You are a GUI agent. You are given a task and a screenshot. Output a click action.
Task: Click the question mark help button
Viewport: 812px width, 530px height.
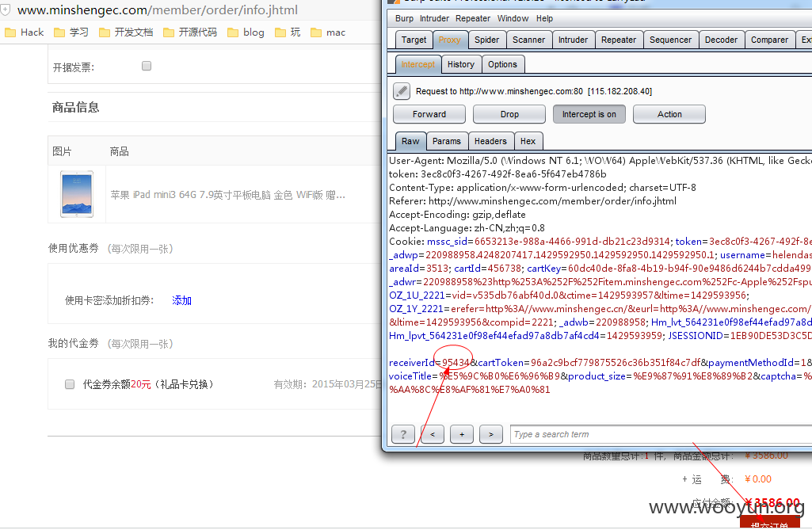pos(403,434)
